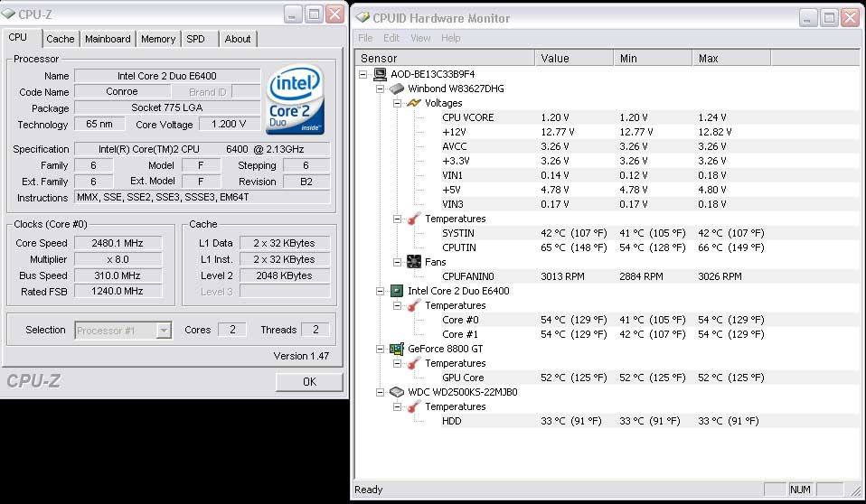Click the Min column header
866x504 pixels.
coord(653,58)
